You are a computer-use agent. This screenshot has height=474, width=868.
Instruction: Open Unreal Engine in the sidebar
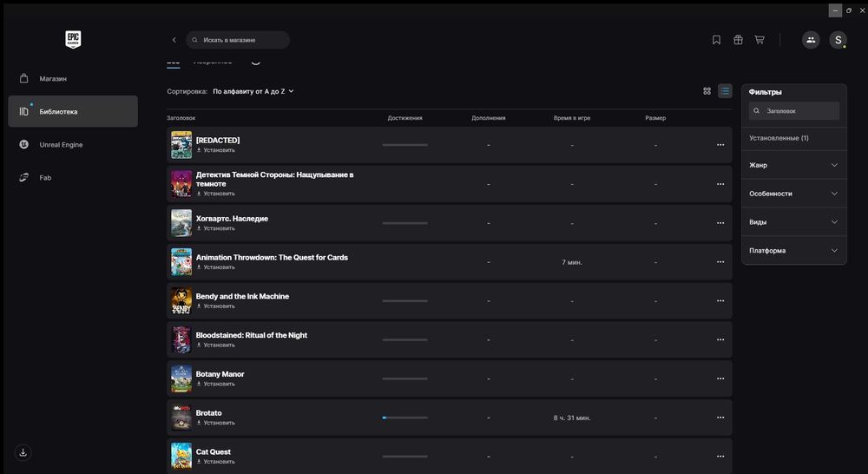click(x=61, y=145)
